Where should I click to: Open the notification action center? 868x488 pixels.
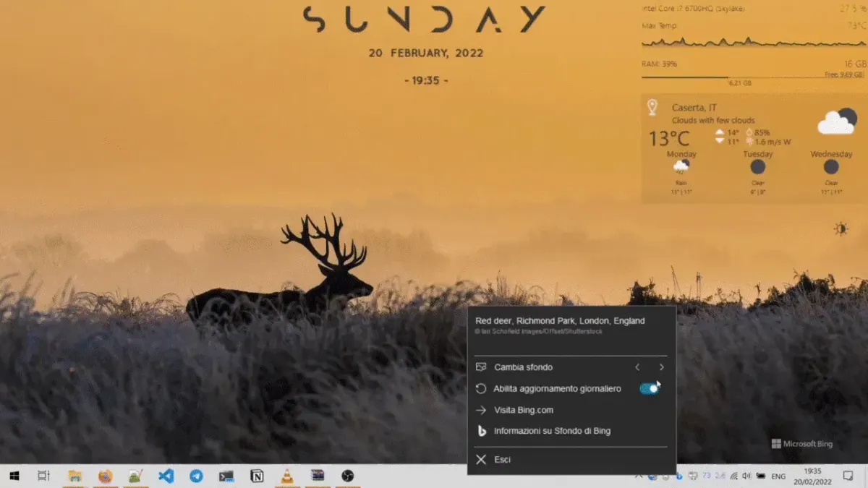(x=848, y=476)
